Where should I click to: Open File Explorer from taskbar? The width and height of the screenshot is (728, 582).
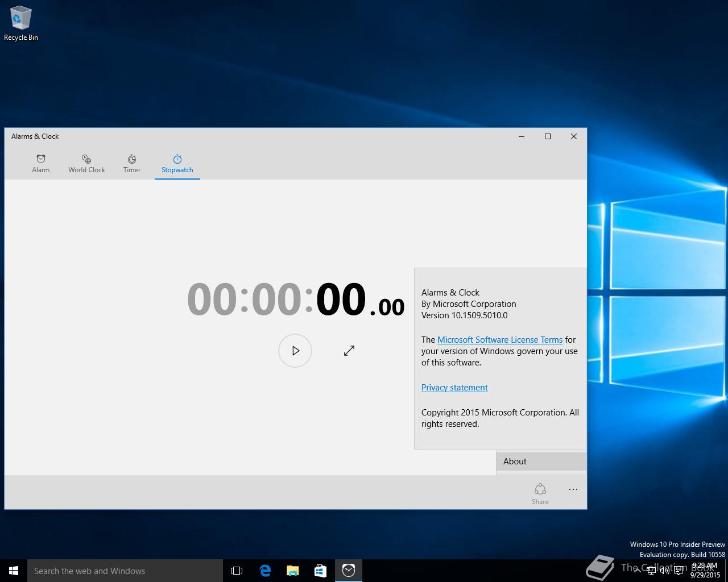(293, 571)
